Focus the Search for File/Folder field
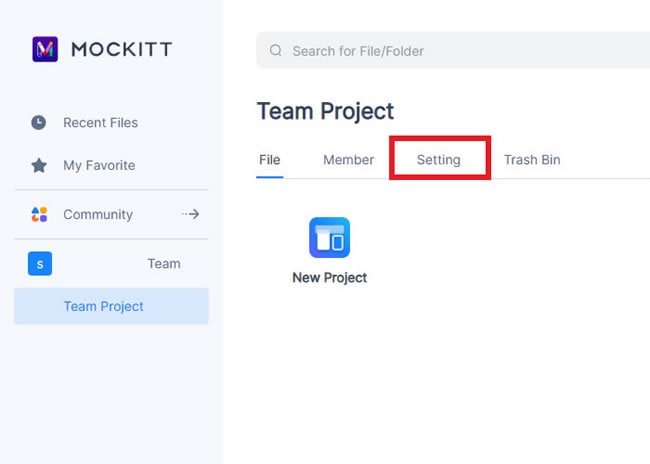This screenshot has width=650, height=464. click(453, 50)
